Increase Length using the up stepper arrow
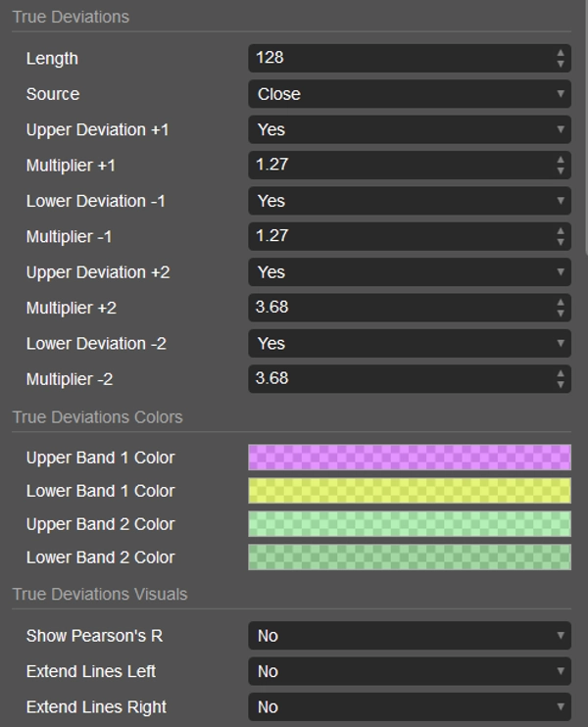 pos(561,53)
